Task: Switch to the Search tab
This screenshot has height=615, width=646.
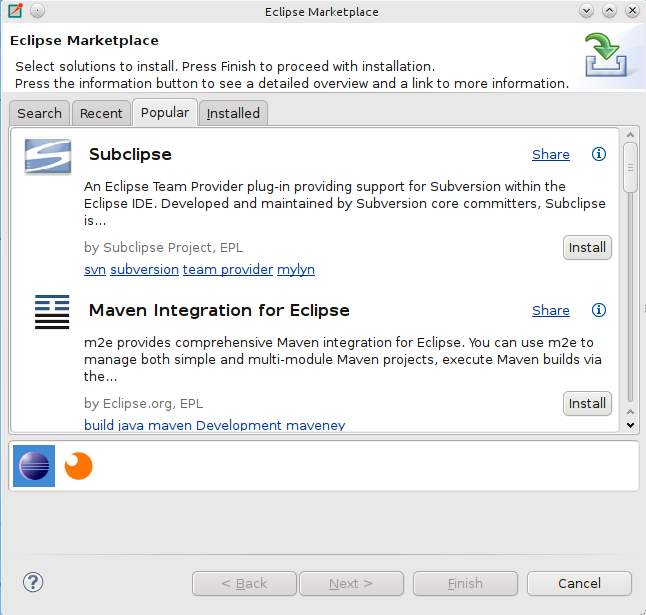Action: [x=40, y=113]
